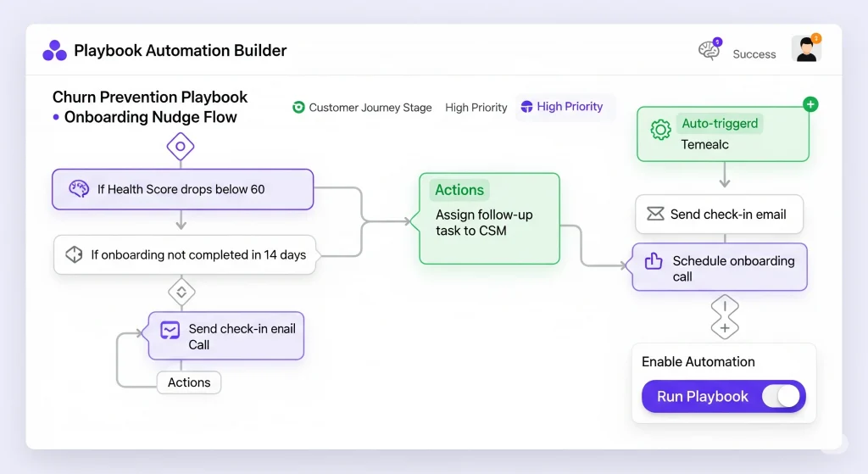This screenshot has width=868, height=474.
Task: Click the Actions label button under Call node
Action: [x=189, y=382]
